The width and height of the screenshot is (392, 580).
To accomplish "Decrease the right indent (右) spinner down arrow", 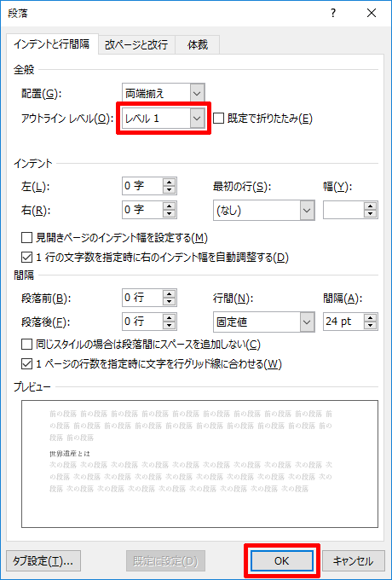I will click(x=170, y=214).
